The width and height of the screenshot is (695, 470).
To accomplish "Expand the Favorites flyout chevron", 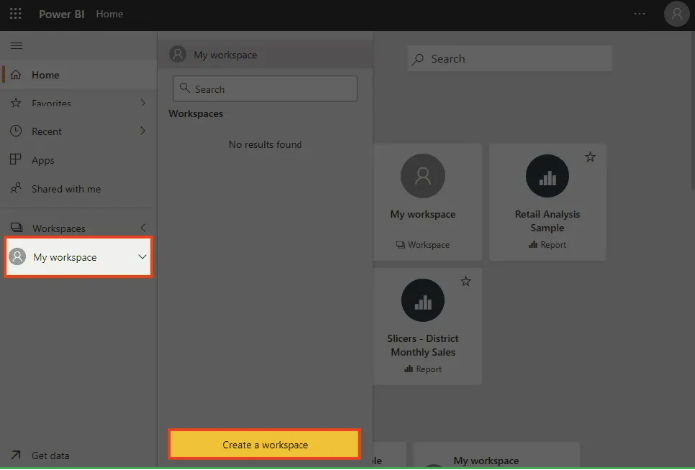I will [143, 102].
